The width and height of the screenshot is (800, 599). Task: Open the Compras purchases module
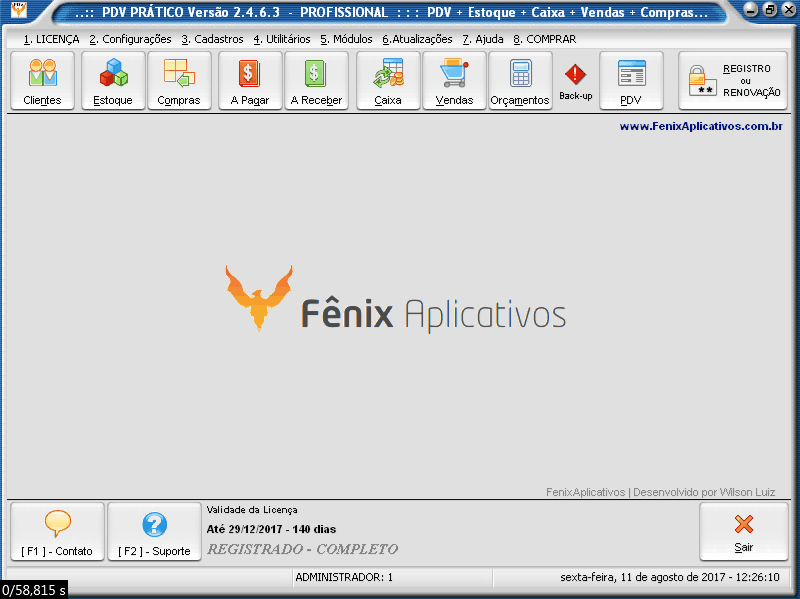[x=179, y=81]
